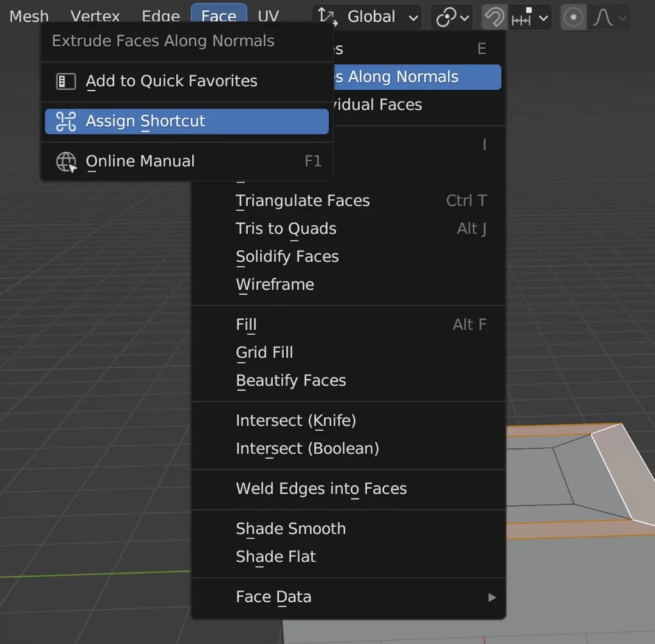Click the Assign Shortcut key icon
Screen dimensions: 655x644
click(x=66, y=122)
